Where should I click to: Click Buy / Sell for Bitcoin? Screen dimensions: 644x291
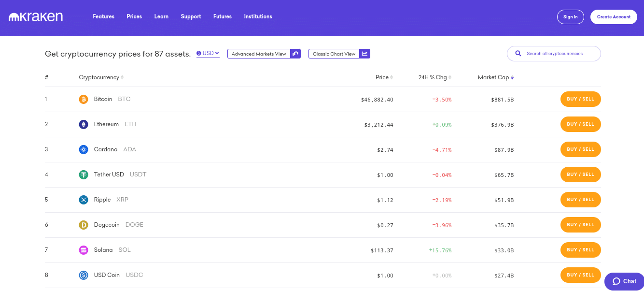[581, 99]
